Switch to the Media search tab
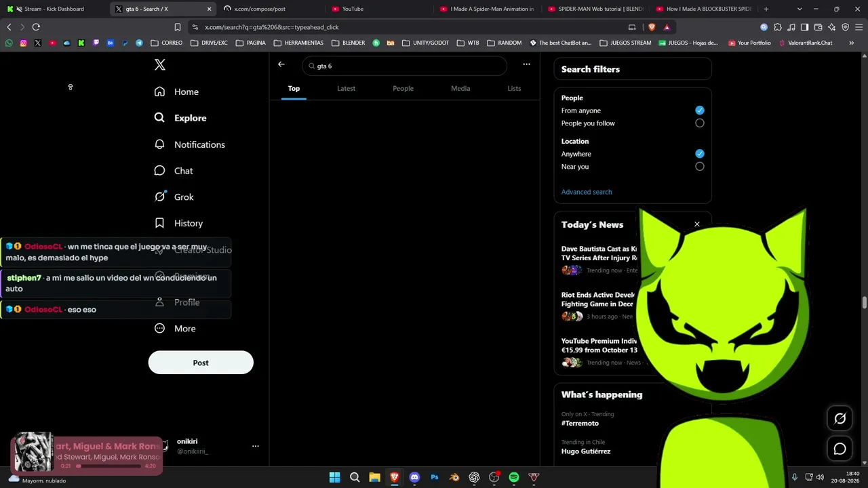 pos(460,88)
